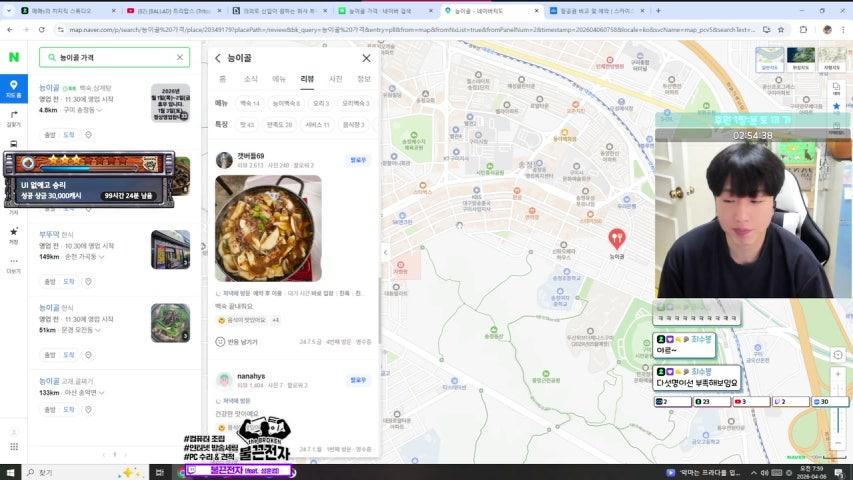Open the stew review photo thumbnail
The height and width of the screenshot is (480, 853).
268,228
